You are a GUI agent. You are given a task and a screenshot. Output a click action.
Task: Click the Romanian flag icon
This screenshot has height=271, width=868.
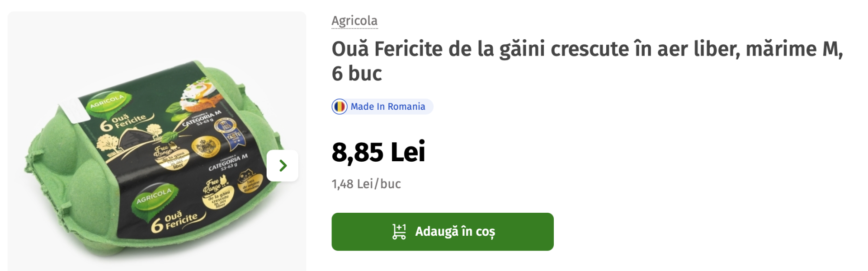[340, 107]
